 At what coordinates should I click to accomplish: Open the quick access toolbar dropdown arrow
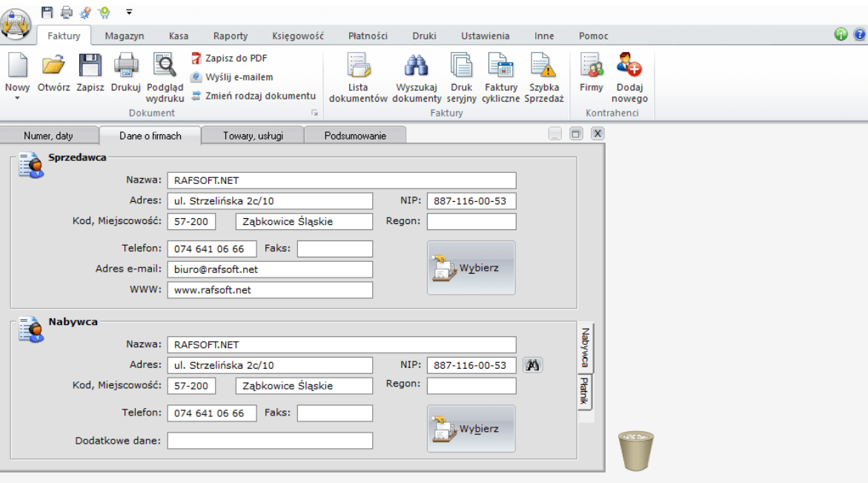point(129,12)
